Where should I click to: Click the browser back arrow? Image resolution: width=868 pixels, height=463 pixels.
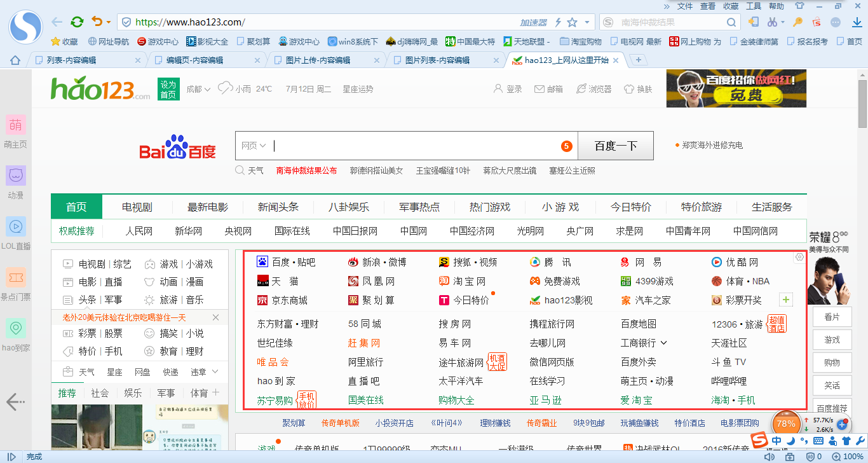(x=57, y=22)
